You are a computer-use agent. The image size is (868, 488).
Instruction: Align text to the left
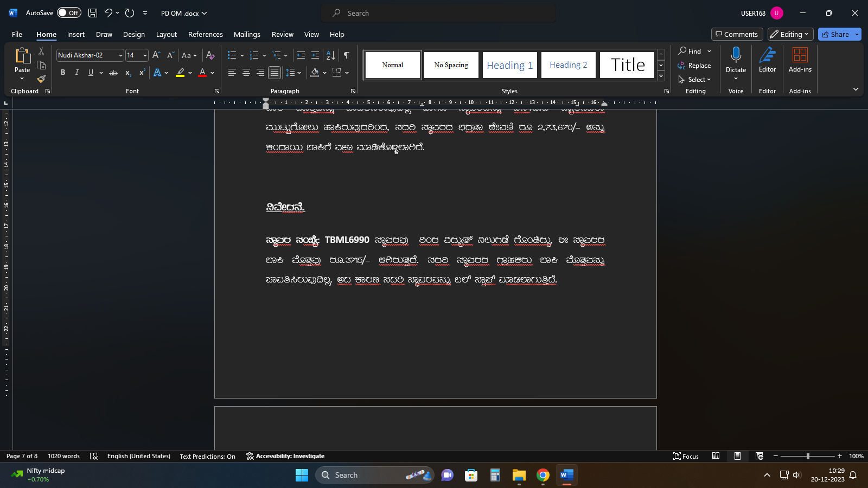pyautogui.click(x=232, y=73)
